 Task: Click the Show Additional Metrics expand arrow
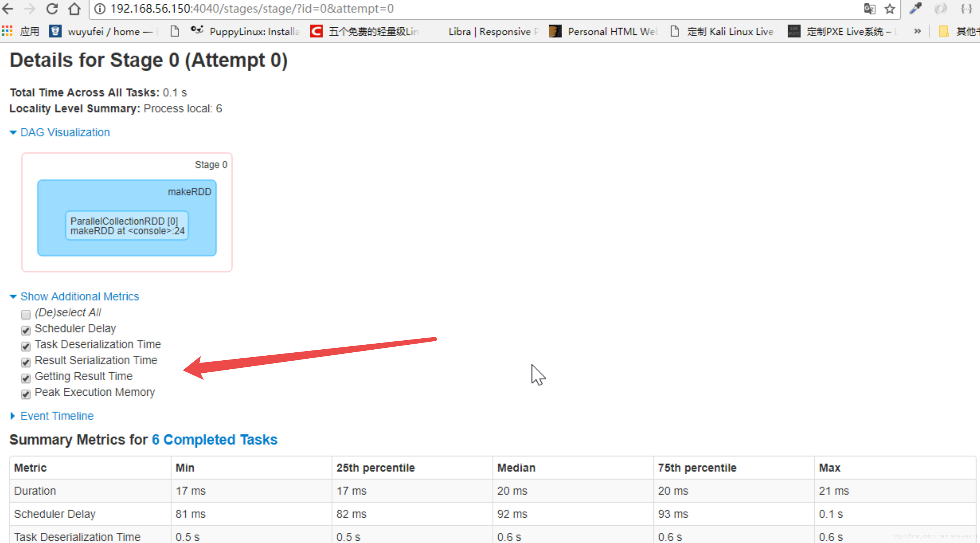(14, 296)
